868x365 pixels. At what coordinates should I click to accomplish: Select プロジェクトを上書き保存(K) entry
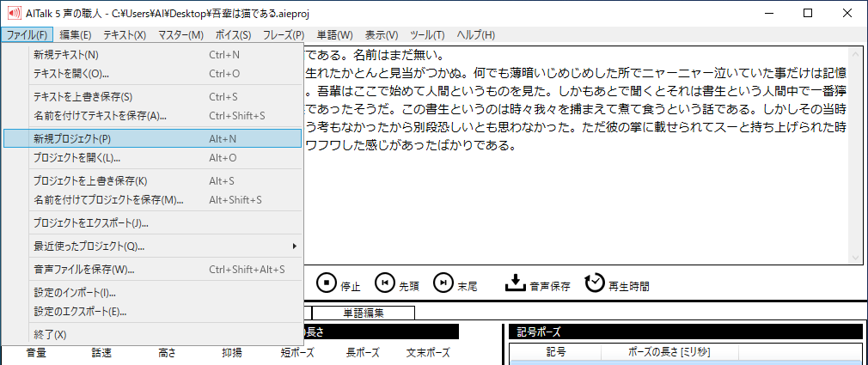click(152, 181)
